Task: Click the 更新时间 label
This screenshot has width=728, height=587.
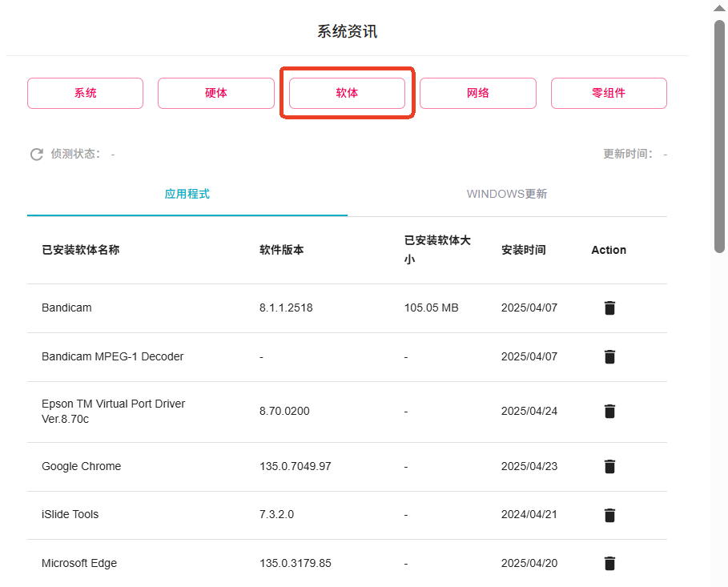Action: pyautogui.click(x=628, y=154)
